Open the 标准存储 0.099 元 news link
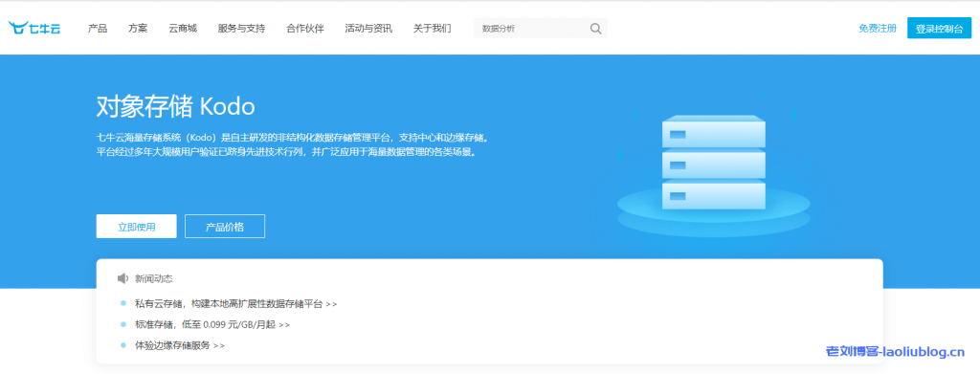Viewport: 980px width, 374px height. pos(212,324)
